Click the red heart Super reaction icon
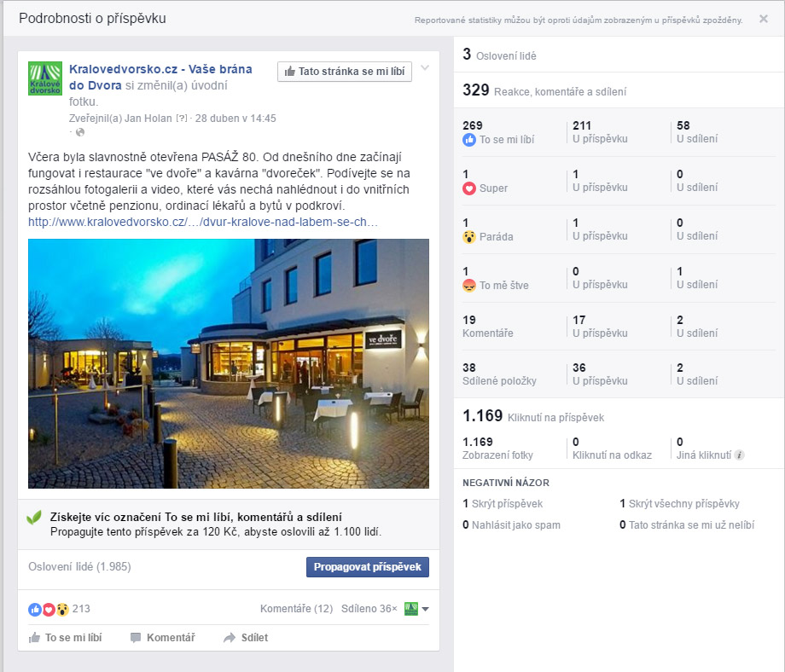Image resolution: width=785 pixels, height=672 pixels. tap(469, 188)
